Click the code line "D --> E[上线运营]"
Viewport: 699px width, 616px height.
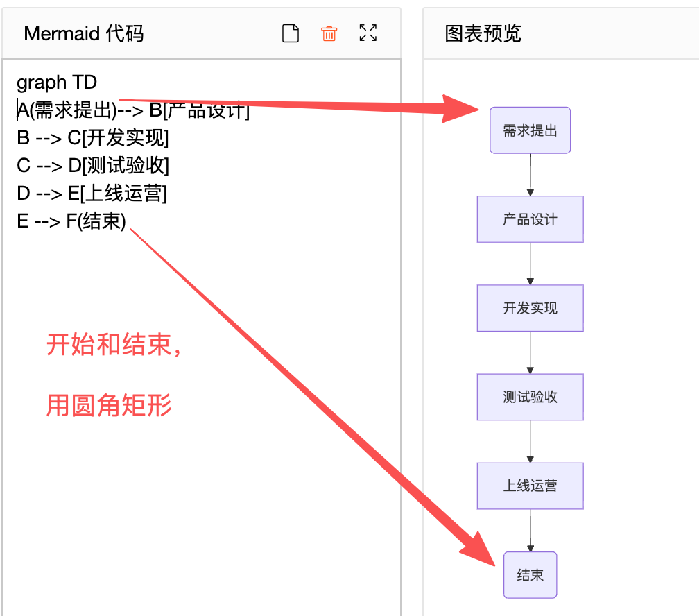[92, 194]
